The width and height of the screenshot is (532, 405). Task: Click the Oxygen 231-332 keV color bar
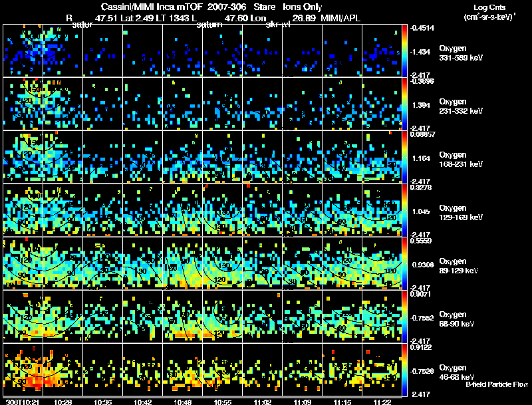coord(404,104)
